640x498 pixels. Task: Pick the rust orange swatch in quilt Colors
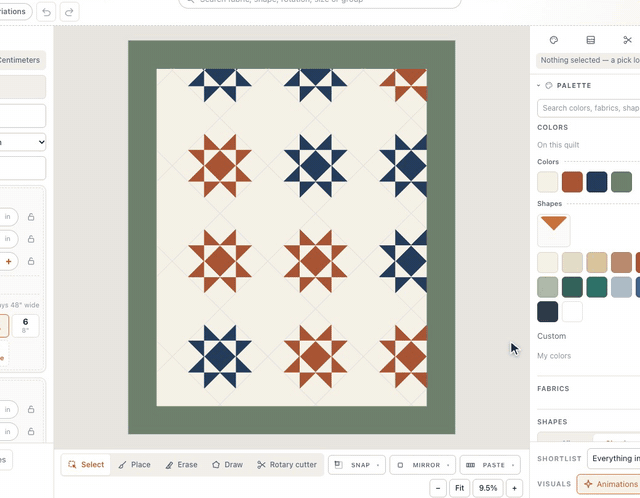coord(572,182)
